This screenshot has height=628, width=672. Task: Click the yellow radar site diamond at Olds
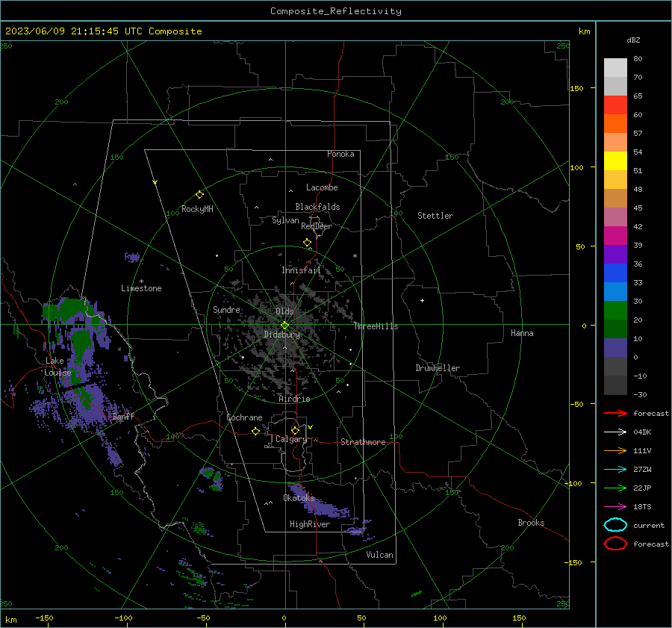(x=284, y=326)
